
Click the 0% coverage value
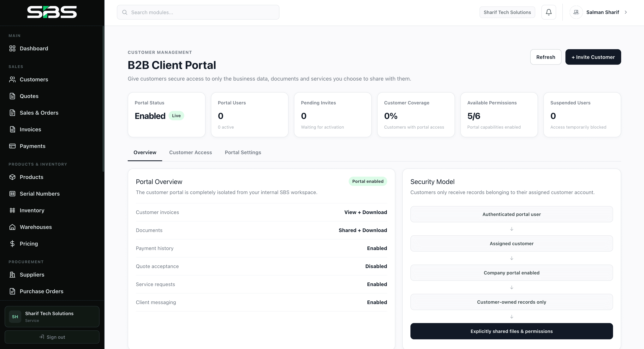tap(391, 116)
